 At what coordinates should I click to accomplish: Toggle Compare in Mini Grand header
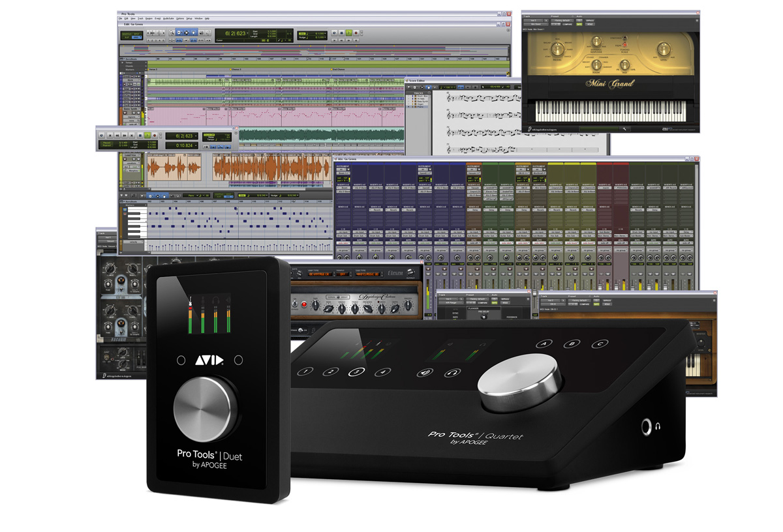(x=567, y=24)
